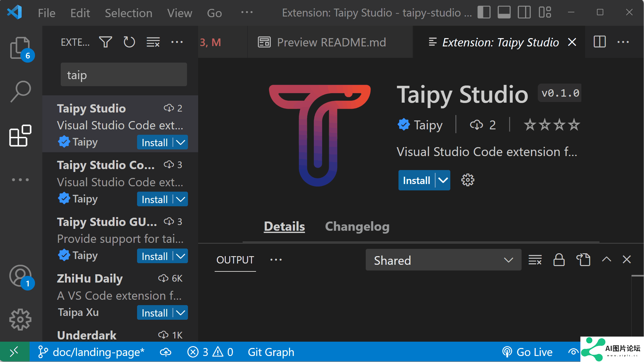
Task: Click the v0.1.0 version badge
Action: [x=560, y=93]
